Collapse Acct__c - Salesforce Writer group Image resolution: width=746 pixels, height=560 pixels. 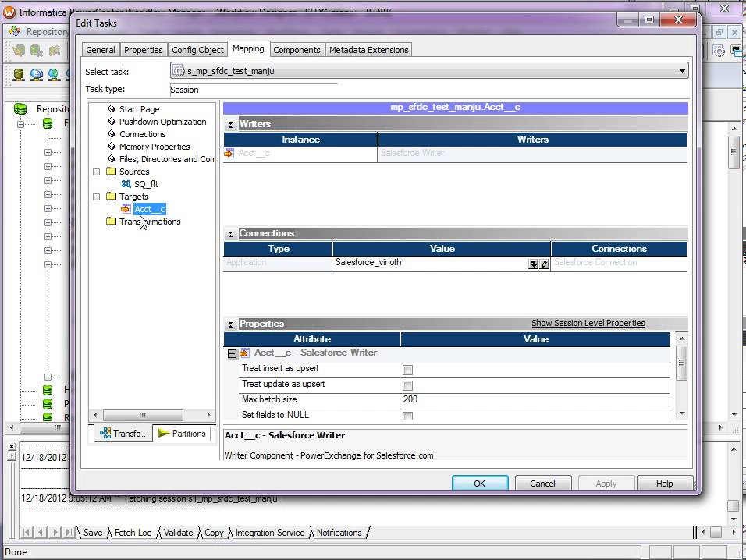click(x=233, y=353)
